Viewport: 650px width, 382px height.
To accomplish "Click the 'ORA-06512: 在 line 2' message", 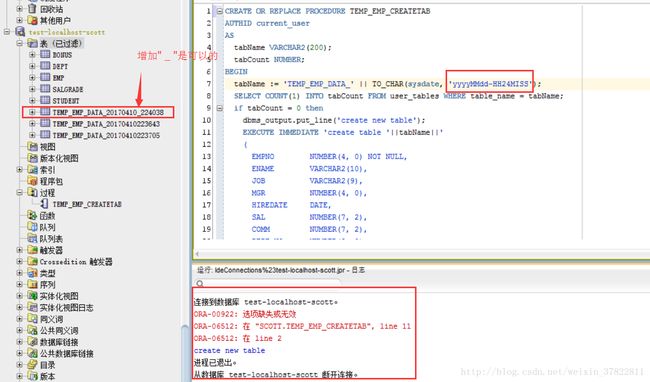I will 238,338.
